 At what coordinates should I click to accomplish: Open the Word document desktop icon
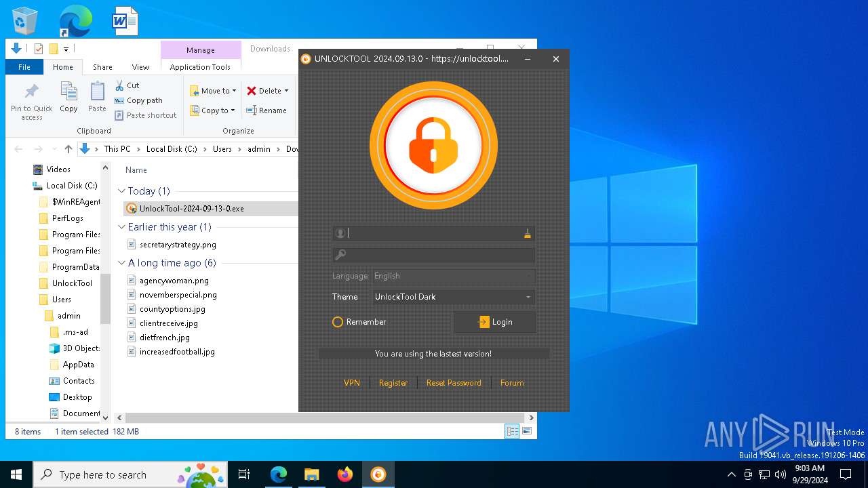point(125,21)
